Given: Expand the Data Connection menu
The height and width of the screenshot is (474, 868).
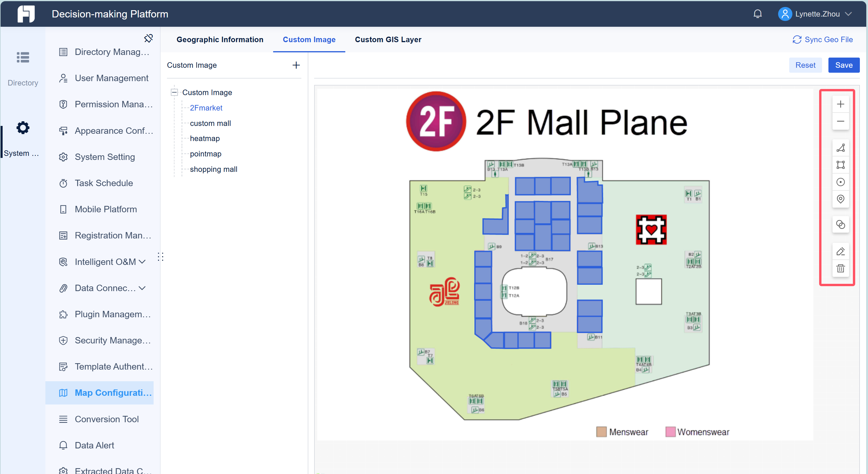Looking at the screenshot, I should click(142, 288).
